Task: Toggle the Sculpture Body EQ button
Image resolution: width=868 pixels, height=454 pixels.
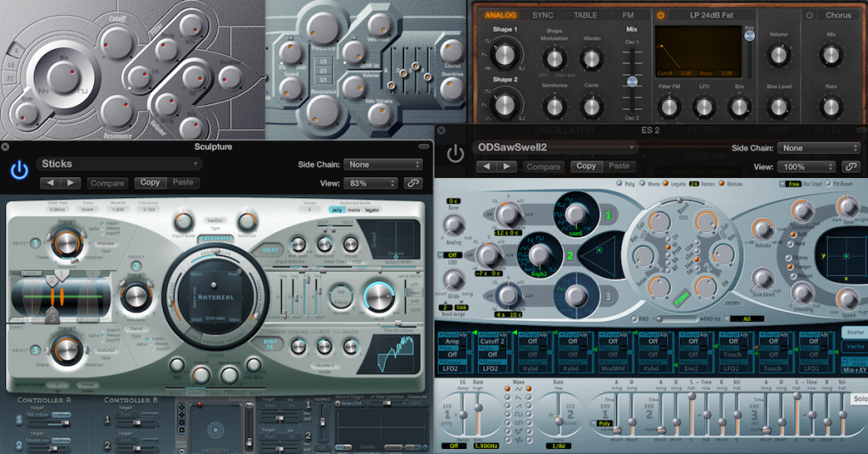Action: pos(270,344)
